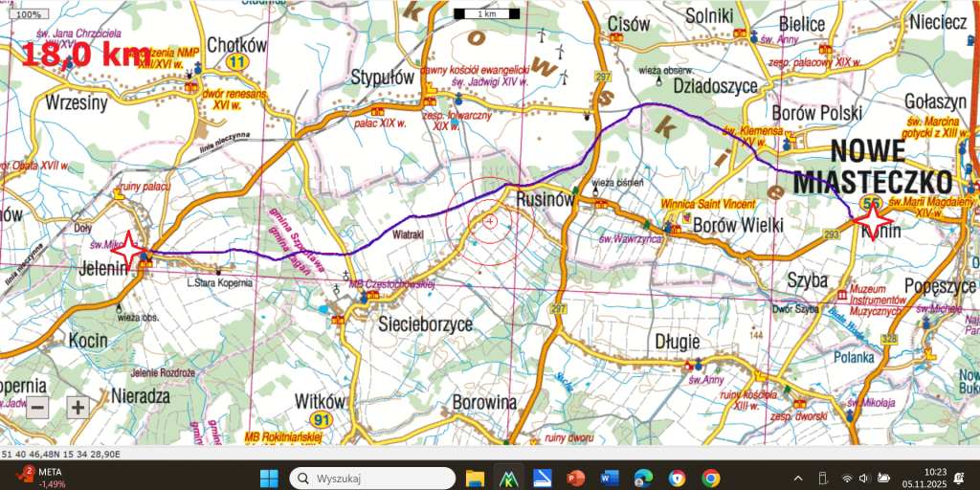Image resolution: width=980 pixels, height=490 pixels.
Task: Launch PowerPoint from the taskbar
Action: [575, 479]
